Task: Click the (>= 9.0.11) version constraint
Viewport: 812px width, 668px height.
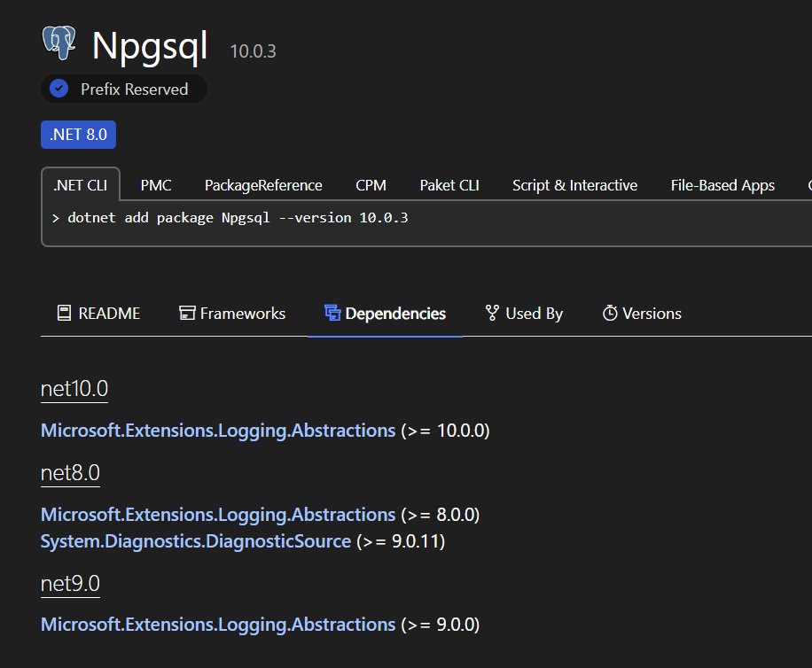Action: (401, 541)
